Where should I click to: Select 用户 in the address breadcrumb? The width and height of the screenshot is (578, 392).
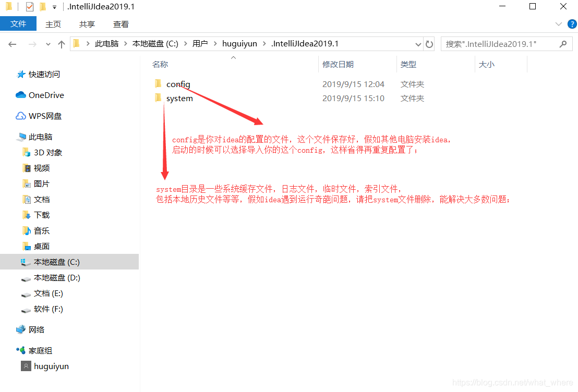(x=200, y=44)
